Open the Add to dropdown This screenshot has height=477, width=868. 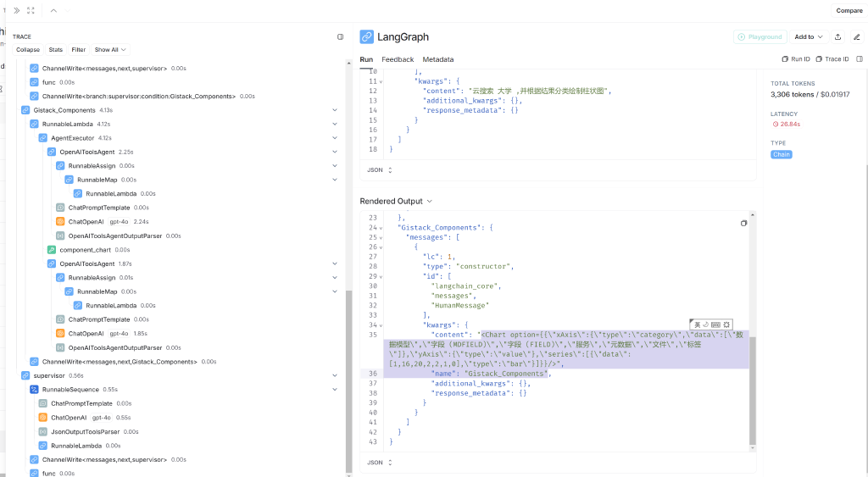[x=808, y=37]
